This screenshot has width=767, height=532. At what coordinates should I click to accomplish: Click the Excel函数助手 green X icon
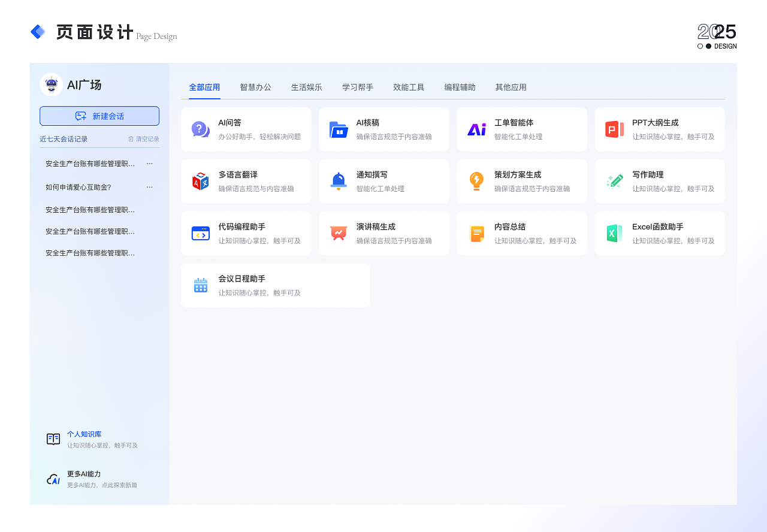(614, 234)
